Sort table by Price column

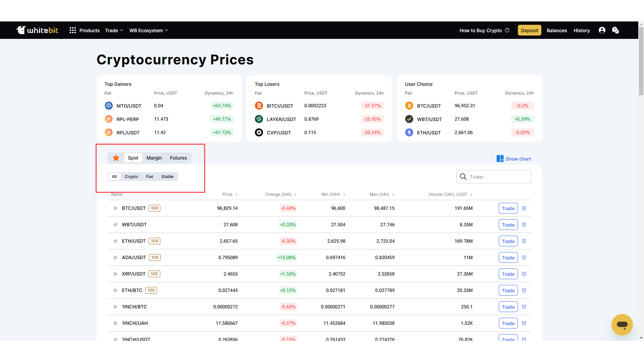[230, 194]
